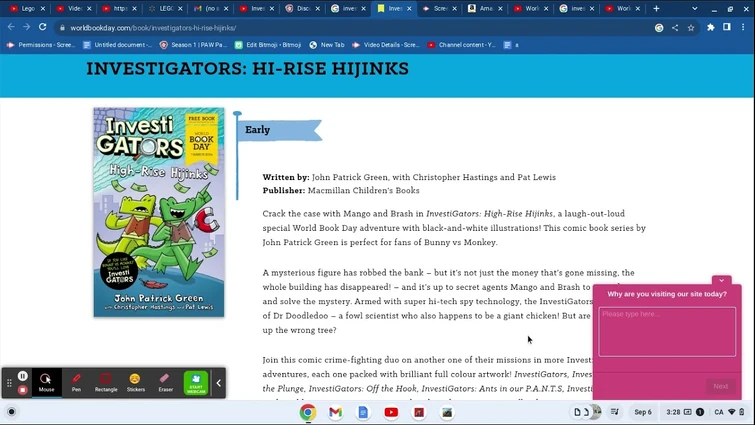
Task: Select the Mouse tool in recorder toolbar
Action: click(x=46, y=383)
